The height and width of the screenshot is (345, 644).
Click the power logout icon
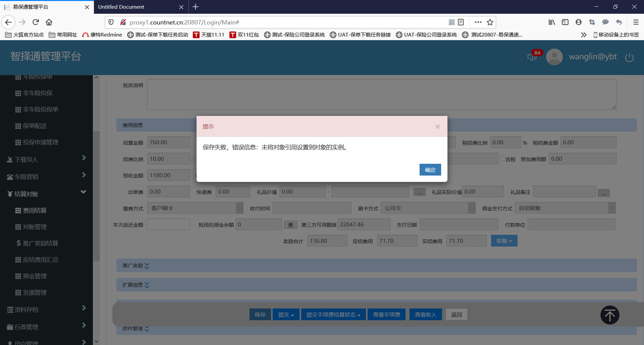coord(629,57)
